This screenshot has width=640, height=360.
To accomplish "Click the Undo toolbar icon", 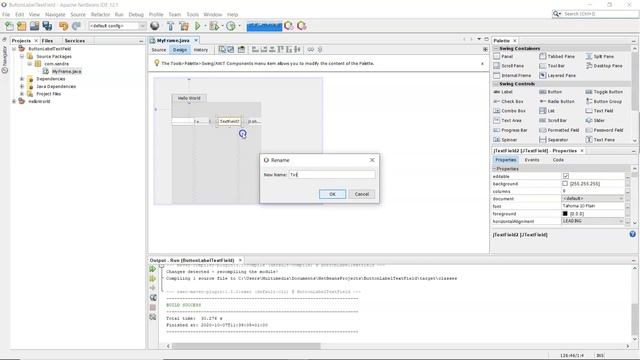I will point(63,26).
